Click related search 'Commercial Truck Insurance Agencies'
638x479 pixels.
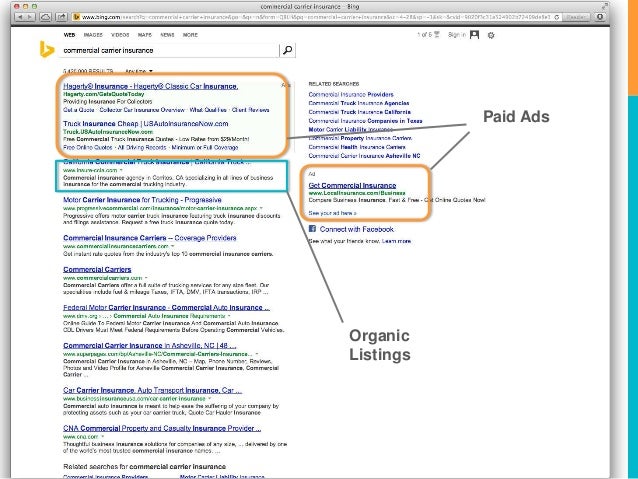pyautogui.click(x=359, y=103)
